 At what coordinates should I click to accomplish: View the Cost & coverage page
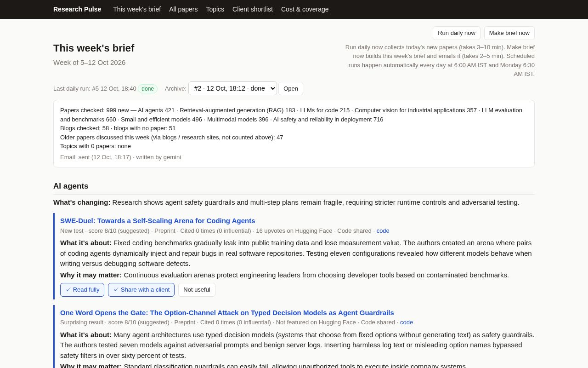pyautogui.click(x=305, y=9)
